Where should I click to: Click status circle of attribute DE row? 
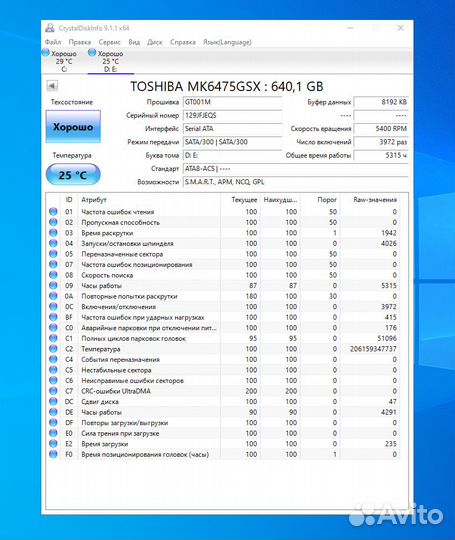coord(53,412)
